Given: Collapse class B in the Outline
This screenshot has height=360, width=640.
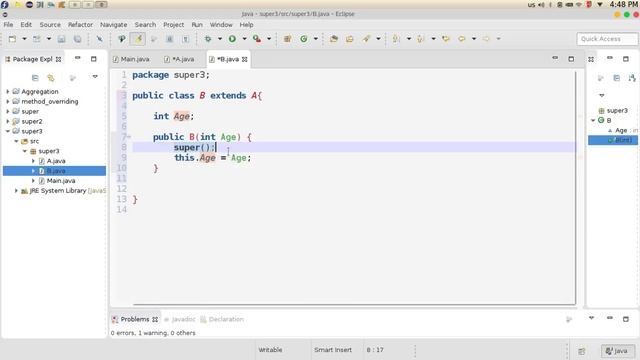Looking at the screenshot, I should [593, 120].
